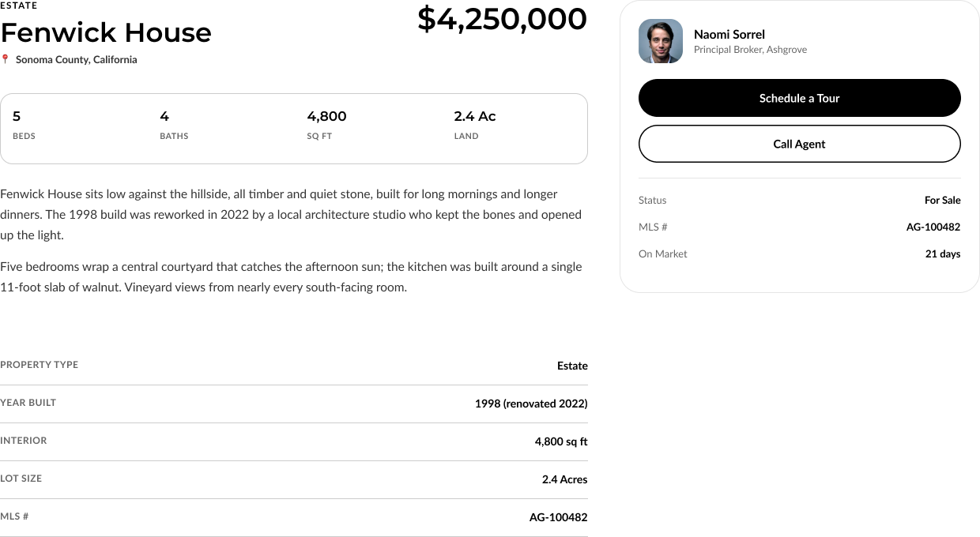
Task: Click the For Sale status value
Action: click(942, 200)
